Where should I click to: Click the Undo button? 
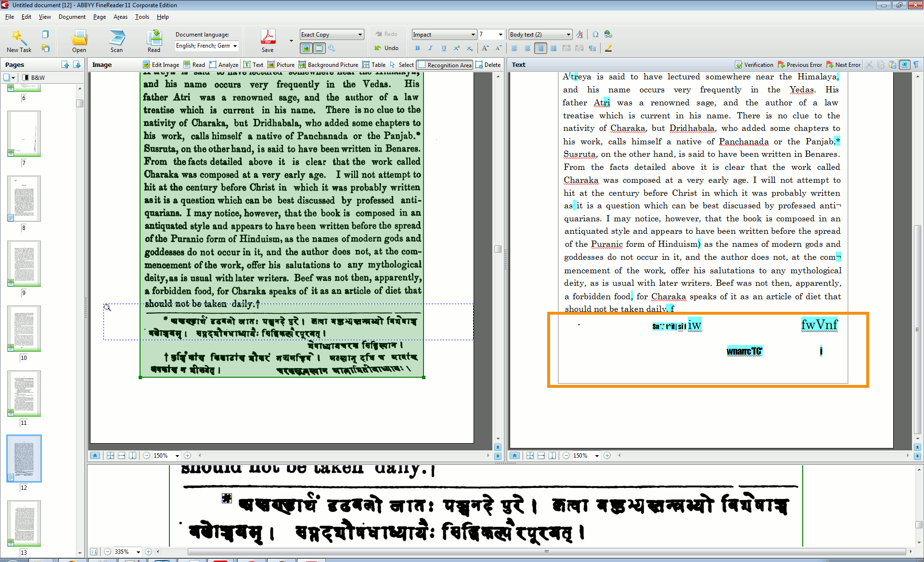(386, 48)
